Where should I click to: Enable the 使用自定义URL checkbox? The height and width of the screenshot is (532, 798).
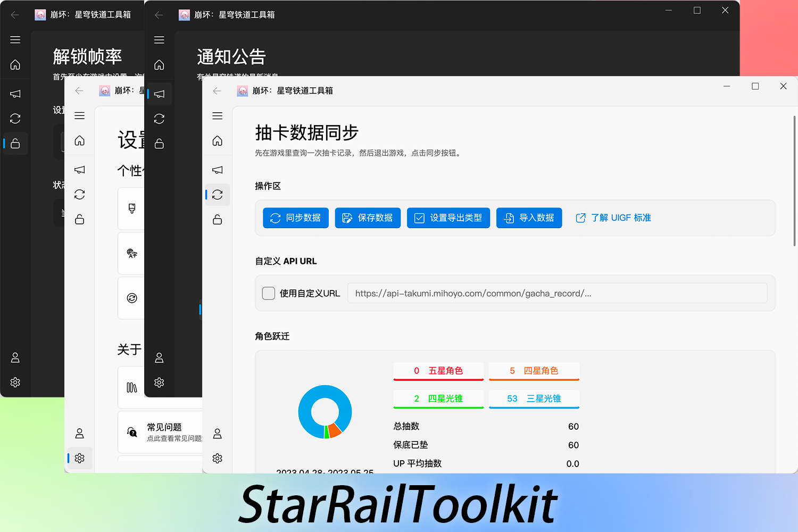coord(269,293)
